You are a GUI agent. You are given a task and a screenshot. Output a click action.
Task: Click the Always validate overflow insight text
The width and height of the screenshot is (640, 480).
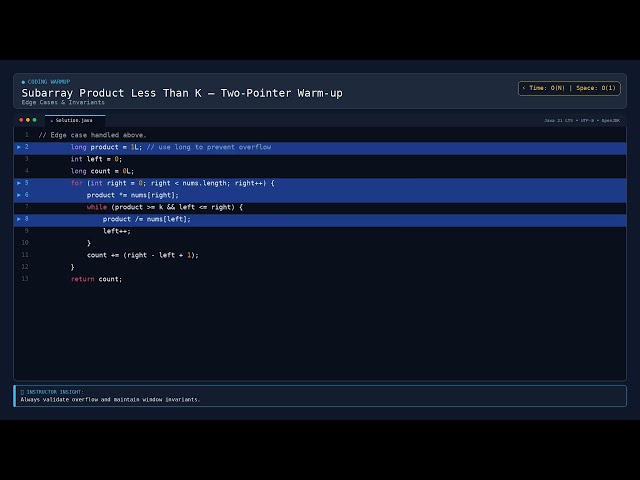click(x=110, y=400)
